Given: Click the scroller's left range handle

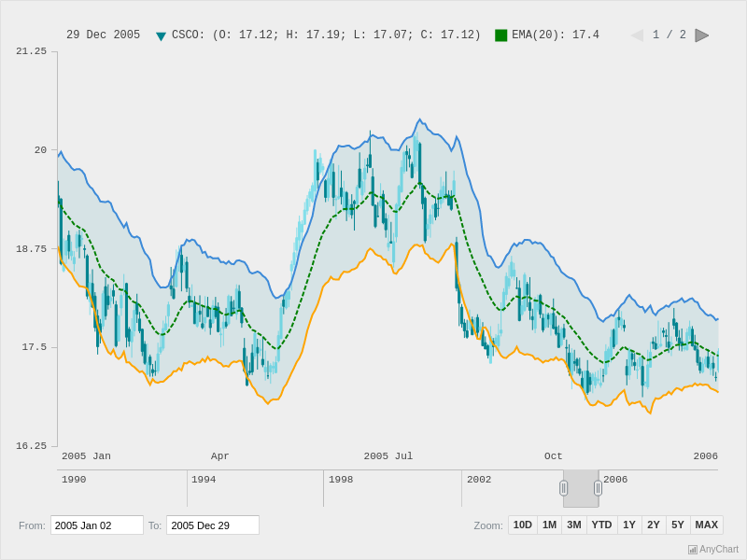Looking at the screenshot, I should (x=564, y=488).
